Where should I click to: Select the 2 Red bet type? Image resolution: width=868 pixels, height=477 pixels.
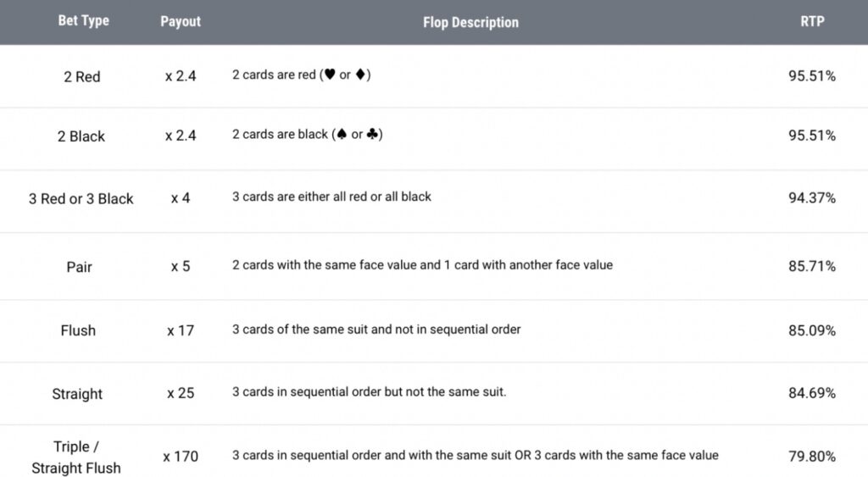[x=82, y=76]
